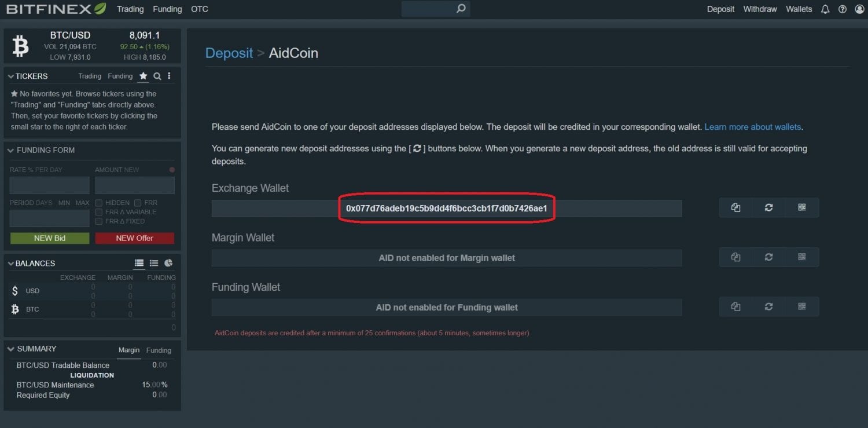Open the help question mark icon
The width and height of the screenshot is (868, 428).
842,9
